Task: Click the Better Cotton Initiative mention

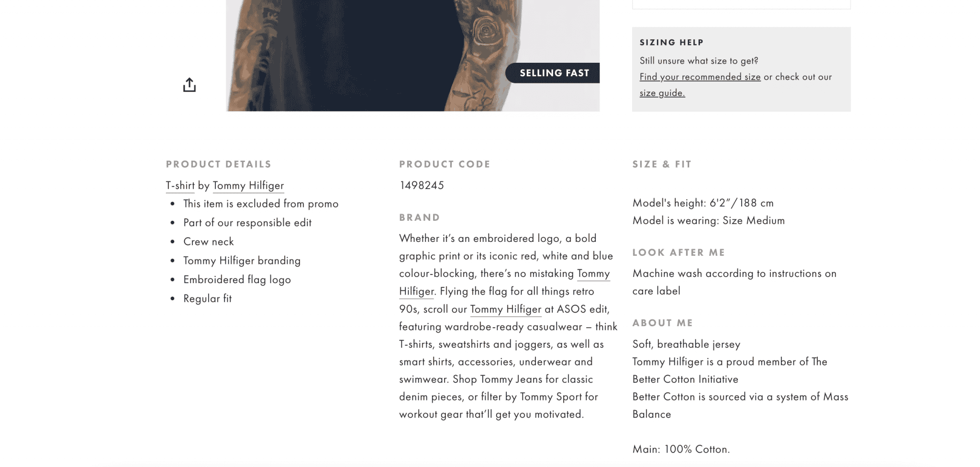Action: coord(685,379)
